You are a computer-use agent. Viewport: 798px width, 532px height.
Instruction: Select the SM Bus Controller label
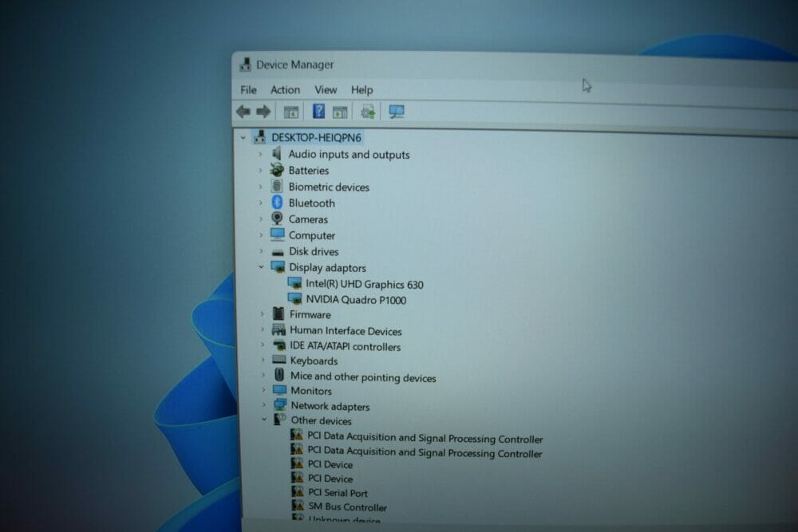click(348, 507)
